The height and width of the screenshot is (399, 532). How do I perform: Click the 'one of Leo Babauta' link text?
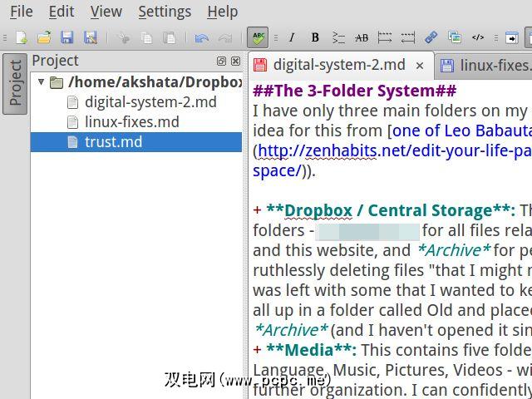pyautogui.click(x=462, y=131)
